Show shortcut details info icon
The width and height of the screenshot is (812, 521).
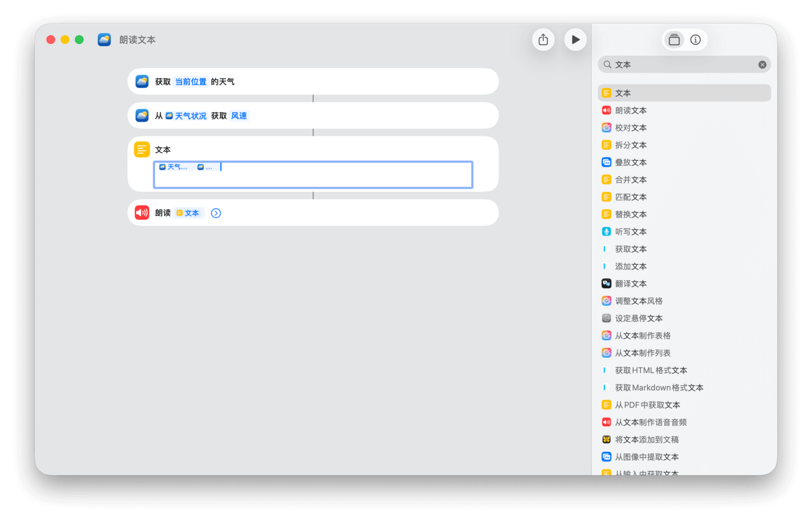coord(695,40)
